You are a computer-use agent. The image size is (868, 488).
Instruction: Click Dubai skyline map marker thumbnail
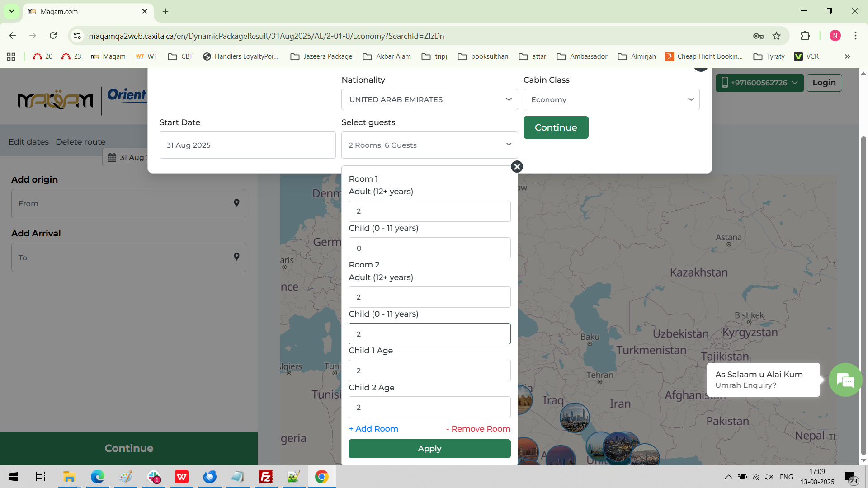click(x=574, y=417)
